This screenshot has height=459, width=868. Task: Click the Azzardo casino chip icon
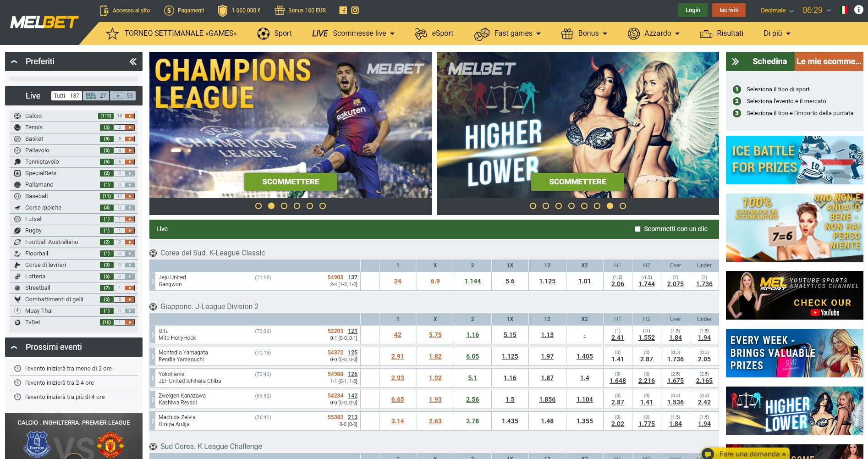point(634,33)
